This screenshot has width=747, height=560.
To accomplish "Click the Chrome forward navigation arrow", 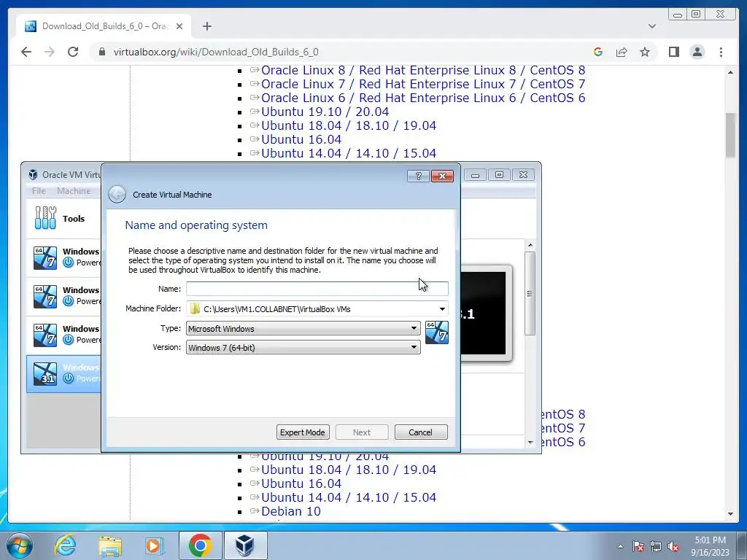I will coord(50,52).
